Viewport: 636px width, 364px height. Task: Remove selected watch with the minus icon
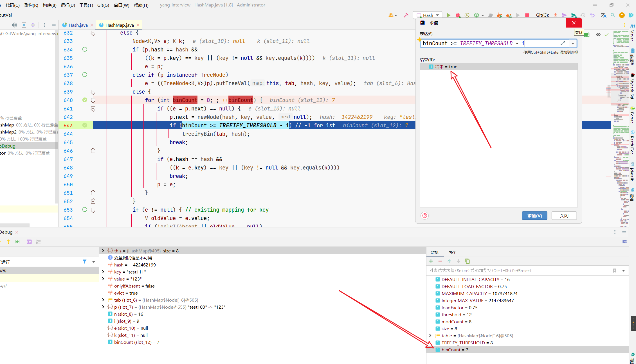440,261
